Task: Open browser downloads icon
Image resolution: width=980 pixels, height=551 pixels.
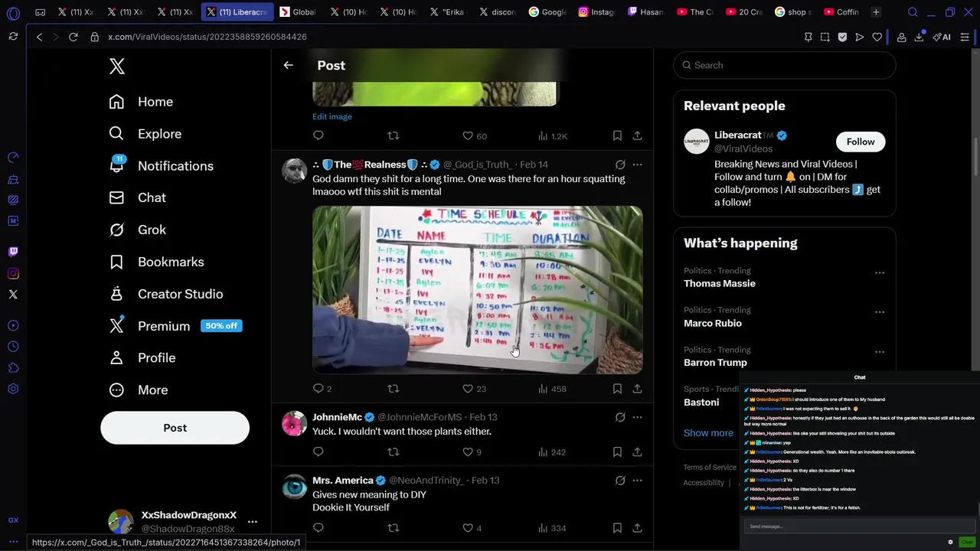Action: coord(919,37)
